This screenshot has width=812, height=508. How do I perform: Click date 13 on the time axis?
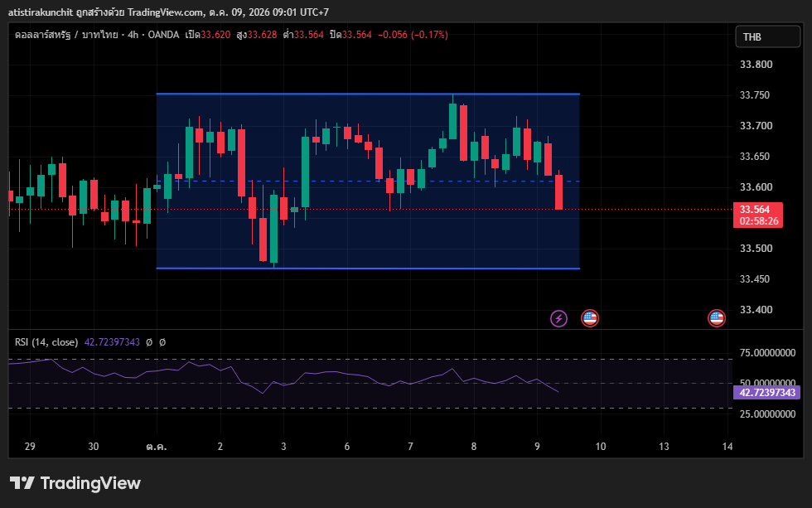[x=664, y=447]
